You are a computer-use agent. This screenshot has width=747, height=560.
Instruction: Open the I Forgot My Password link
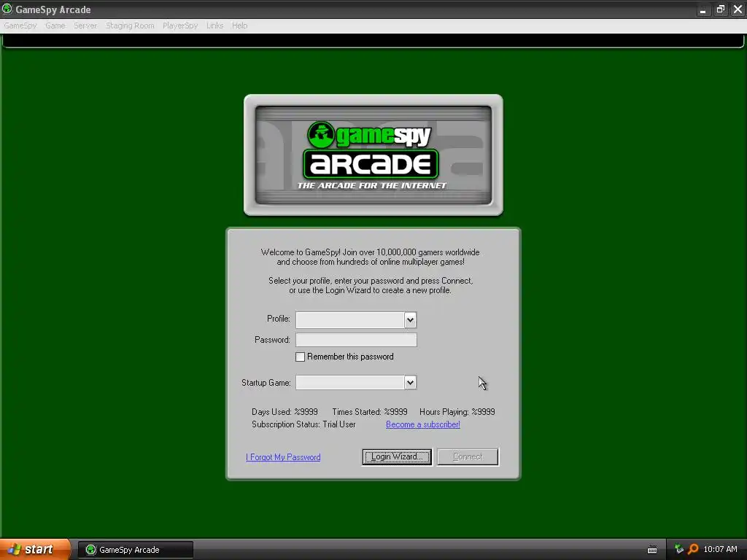tap(283, 457)
